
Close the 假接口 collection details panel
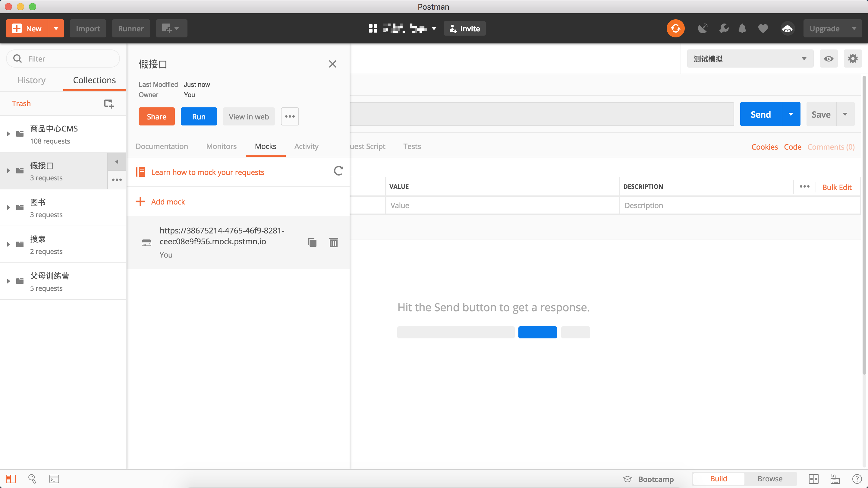coord(332,64)
